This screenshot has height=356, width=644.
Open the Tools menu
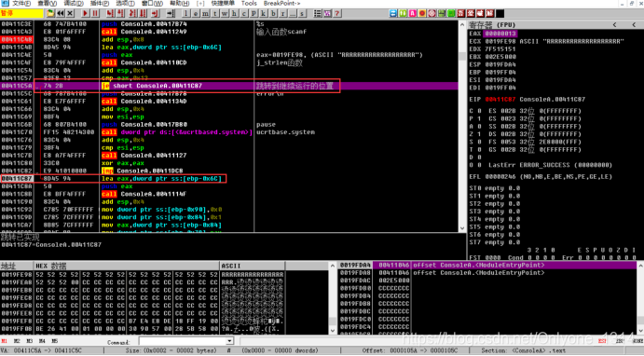click(x=249, y=4)
